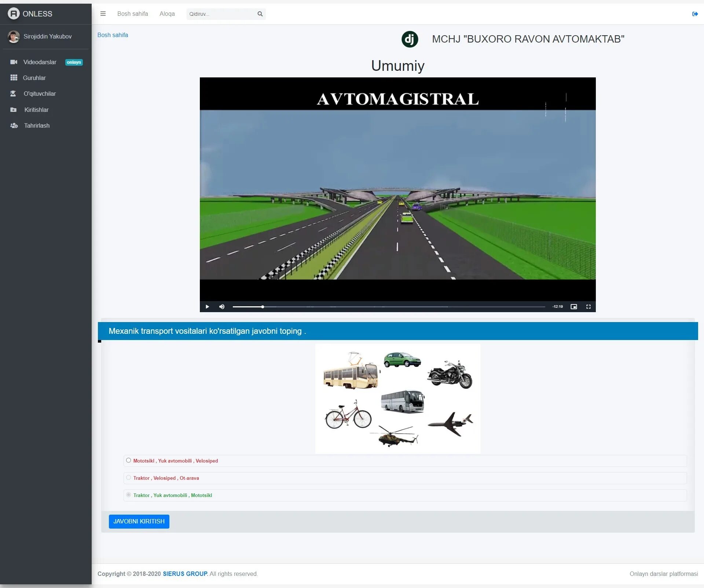The image size is (704, 588).
Task: Click the search magnifier icon
Action: pos(260,14)
